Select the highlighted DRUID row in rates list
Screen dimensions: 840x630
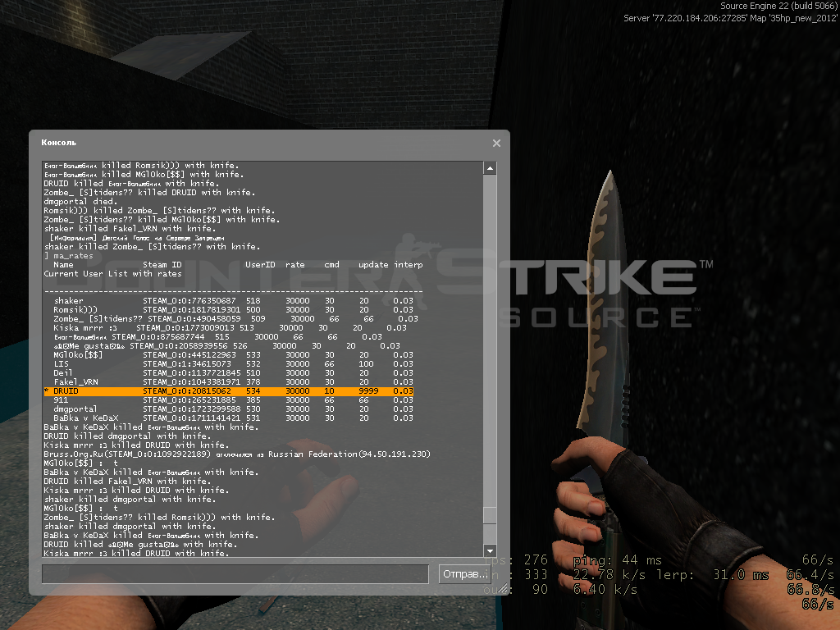[229, 391]
